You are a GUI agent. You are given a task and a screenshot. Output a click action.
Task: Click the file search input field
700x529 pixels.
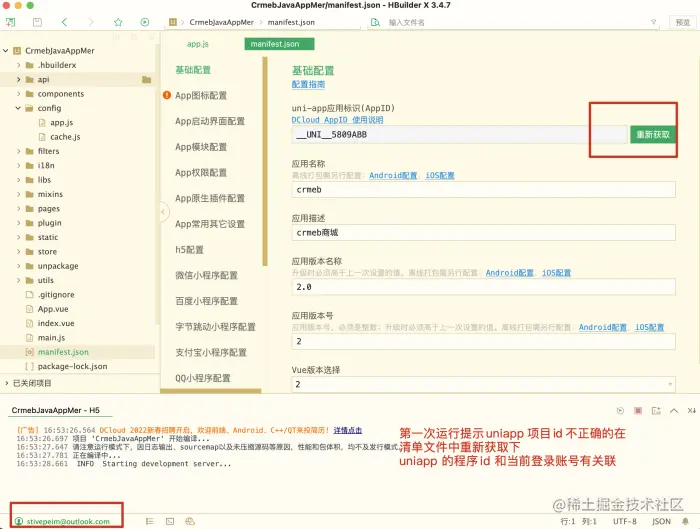click(x=513, y=22)
